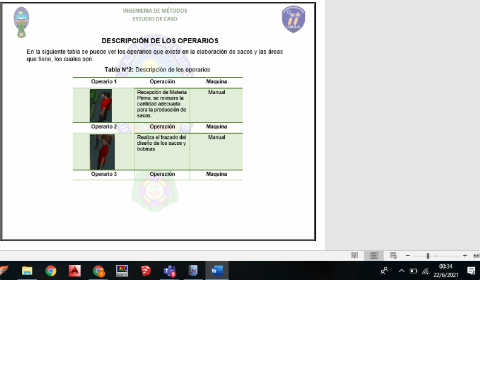Viewport: 480px width, 370px height.
Task: Click the zoom out minus button
Action: (x=408, y=256)
